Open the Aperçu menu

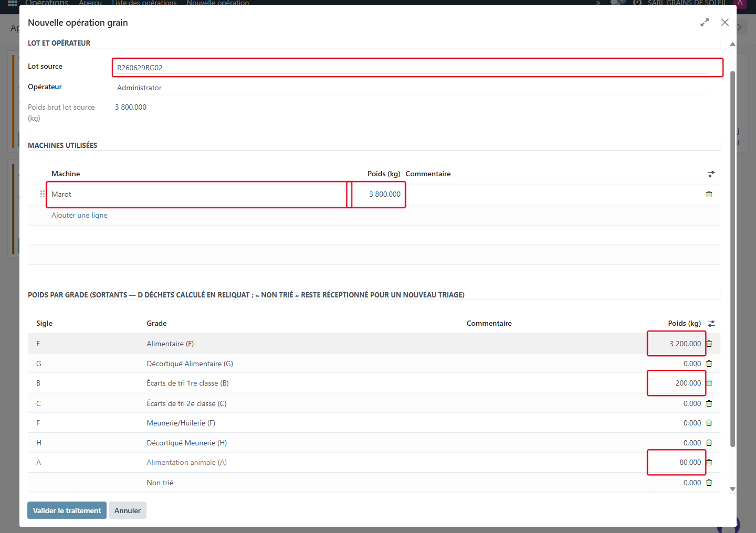click(90, 3)
